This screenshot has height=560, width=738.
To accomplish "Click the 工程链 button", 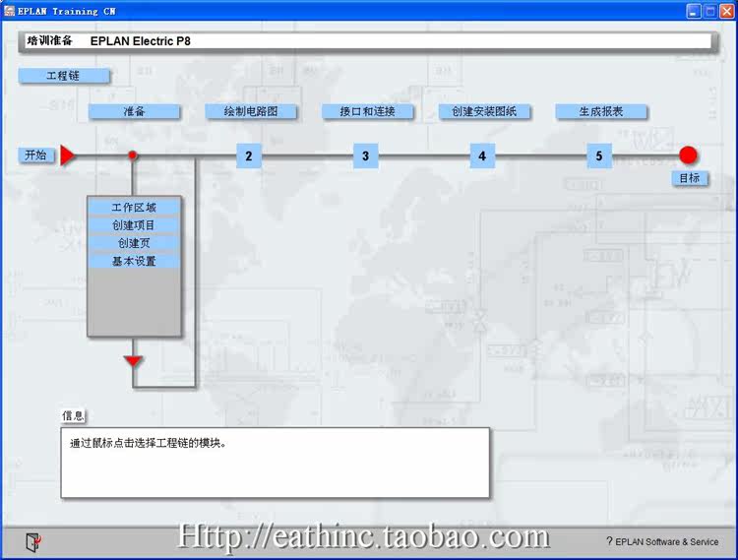I will [64, 76].
